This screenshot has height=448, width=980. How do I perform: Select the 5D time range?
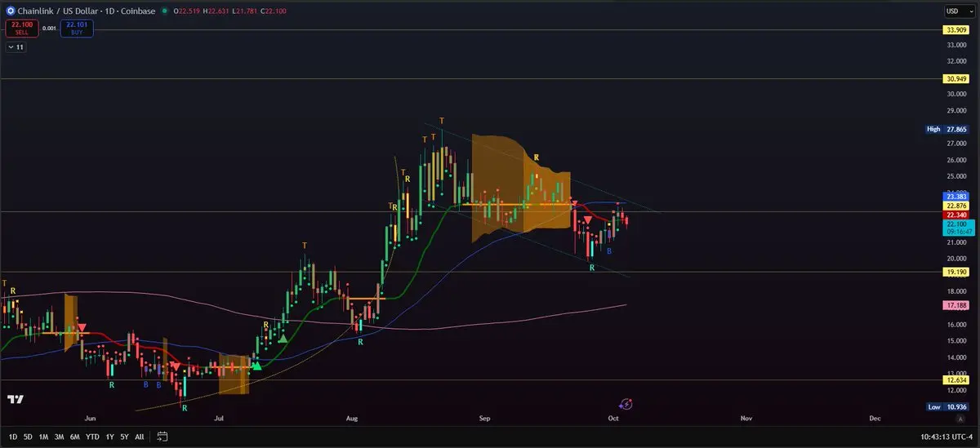point(29,437)
